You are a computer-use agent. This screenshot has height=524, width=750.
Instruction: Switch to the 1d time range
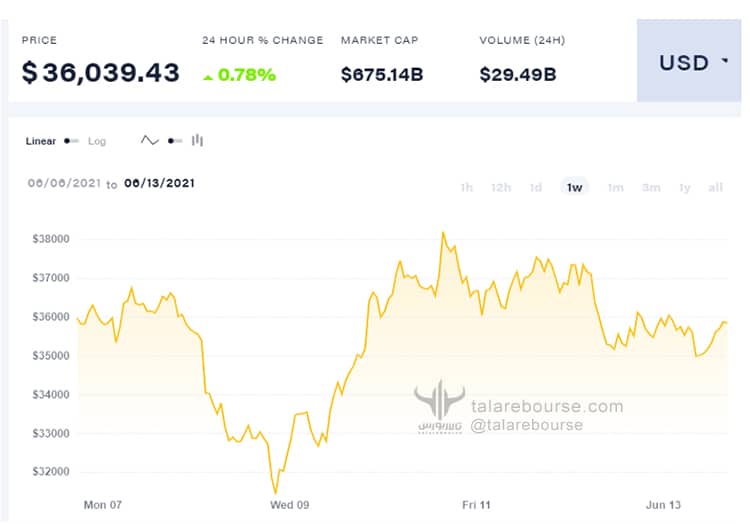pyautogui.click(x=536, y=187)
